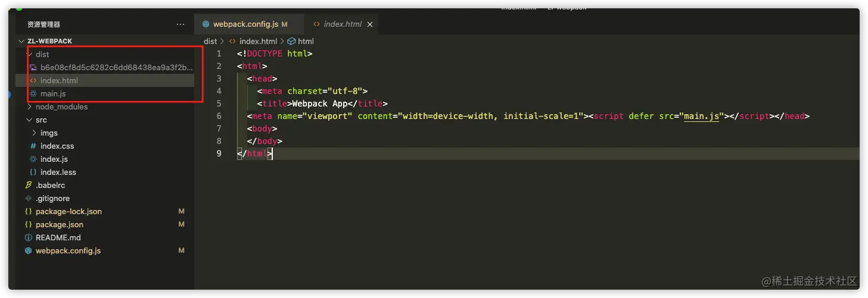Click line number 3 in the gutter
The height and width of the screenshot is (298, 868).
[x=219, y=79]
